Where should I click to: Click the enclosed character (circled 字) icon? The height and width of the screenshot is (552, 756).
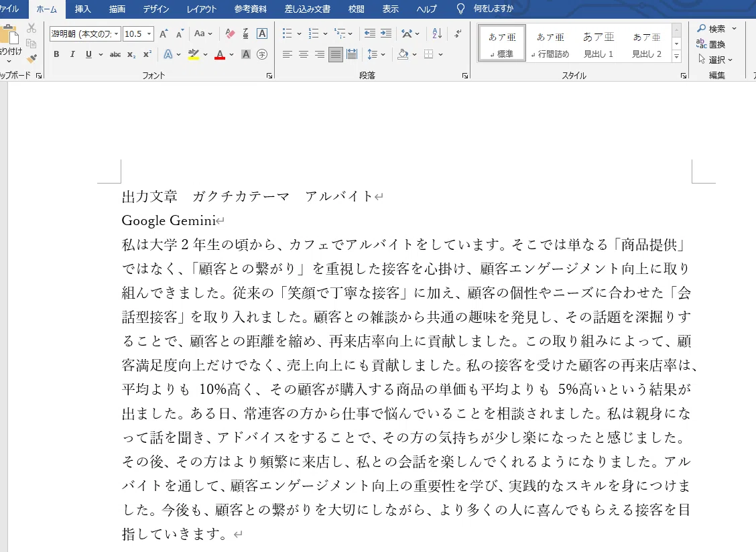(x=262, y=54)
